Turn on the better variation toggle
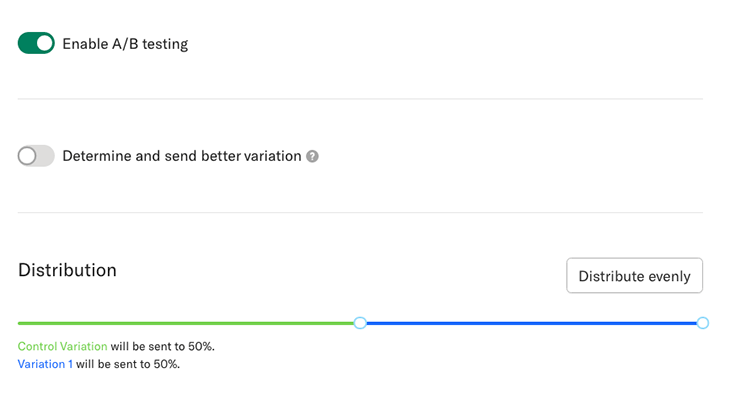 click(x=36, y=156)
